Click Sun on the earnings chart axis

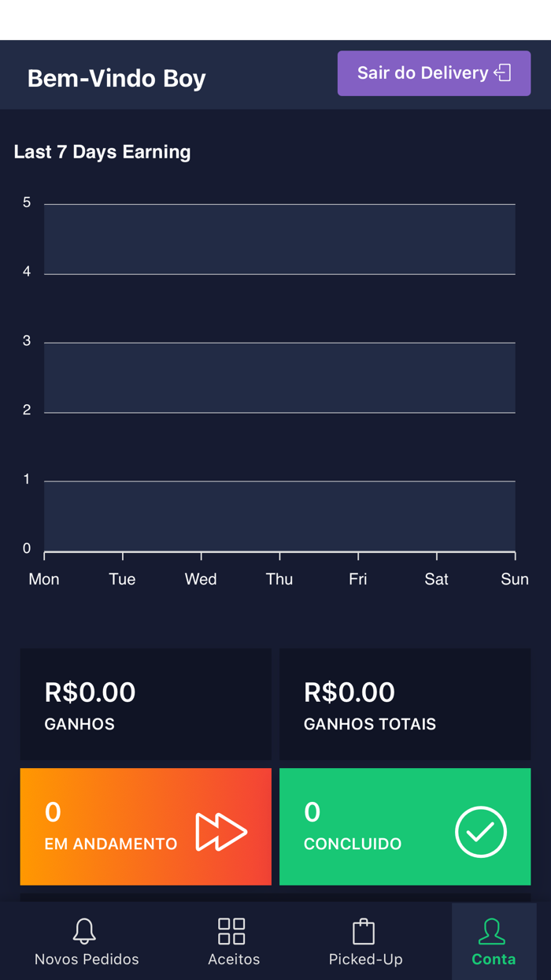[x=514, y=579]
